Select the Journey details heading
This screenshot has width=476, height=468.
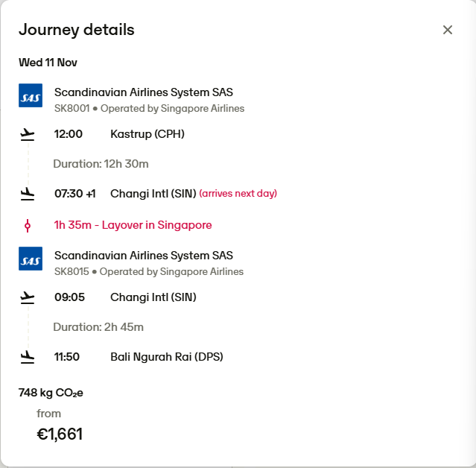pos(77,30)
